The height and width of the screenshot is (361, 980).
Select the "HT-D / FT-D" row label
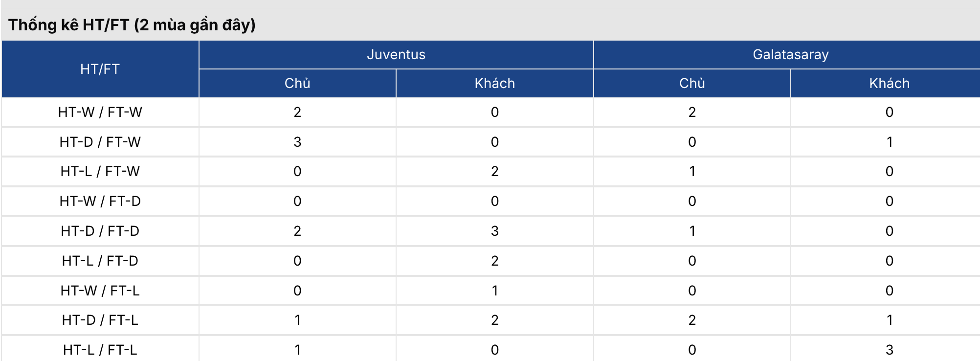click(100, 231)
